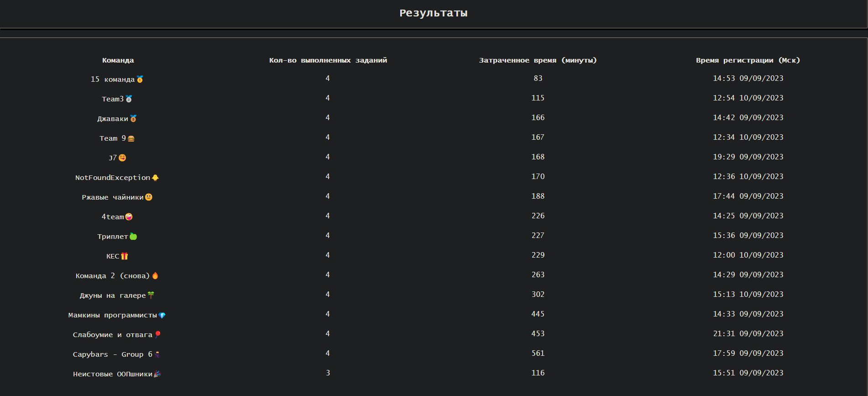Select the Ржавые чайники team name
This screenshot has width=868, height=396.
[x=112, y=197]
